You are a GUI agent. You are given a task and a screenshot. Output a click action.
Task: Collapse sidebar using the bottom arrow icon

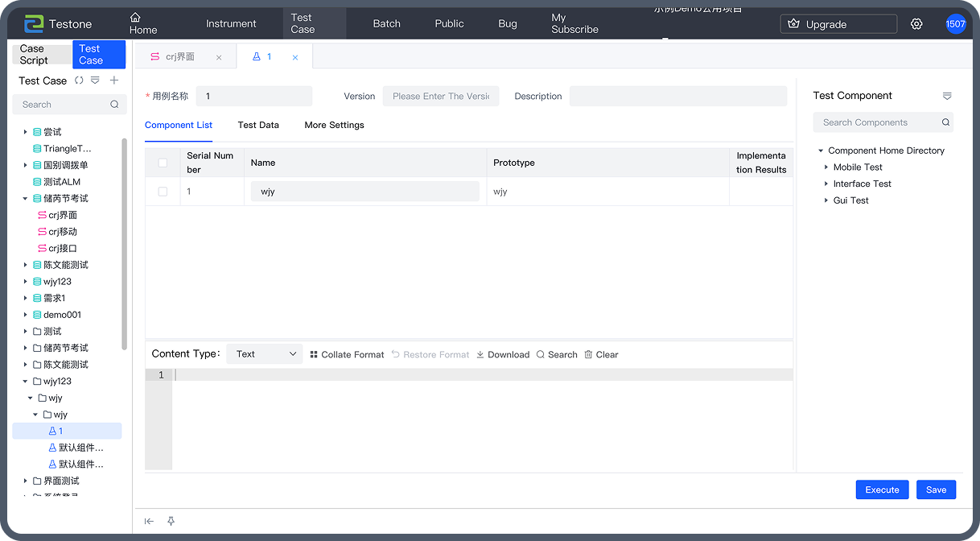point(150,521)
